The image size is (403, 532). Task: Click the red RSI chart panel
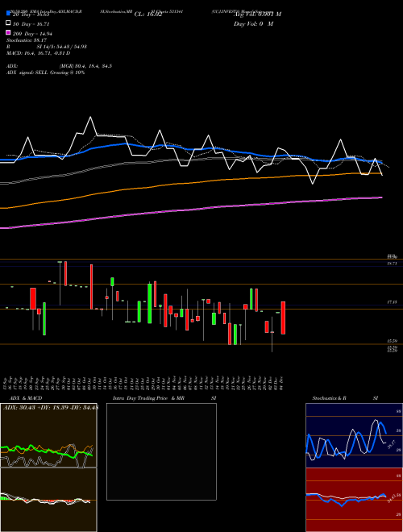click(x=354, y=500)
